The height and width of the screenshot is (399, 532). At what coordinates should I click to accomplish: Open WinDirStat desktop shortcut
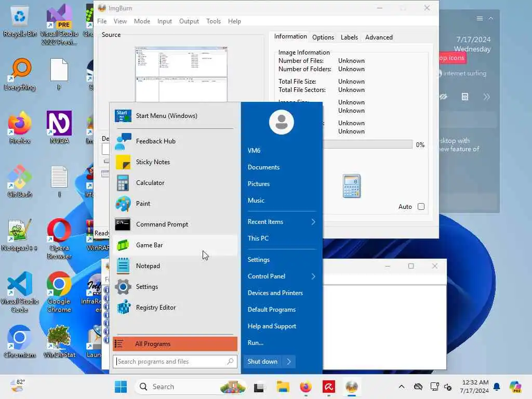click(59, 341)
